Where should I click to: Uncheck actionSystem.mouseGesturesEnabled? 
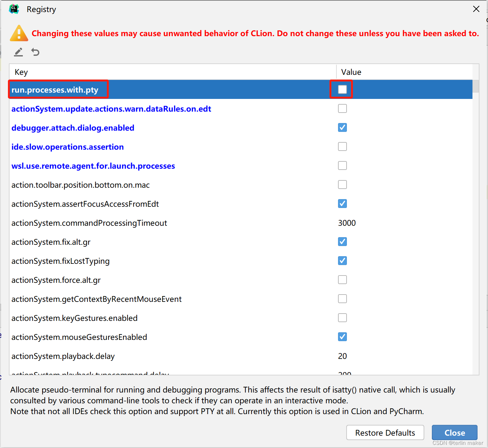click(342, 337)
